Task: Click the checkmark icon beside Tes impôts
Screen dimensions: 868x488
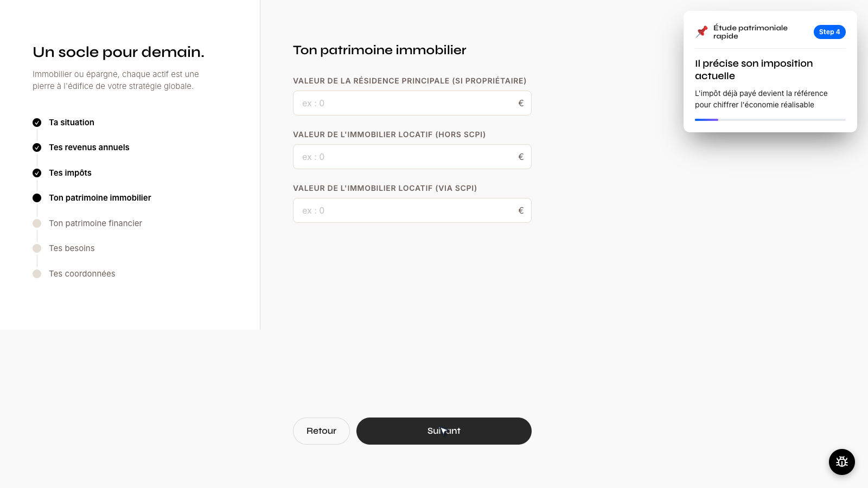Action: [x=37, y=173]
